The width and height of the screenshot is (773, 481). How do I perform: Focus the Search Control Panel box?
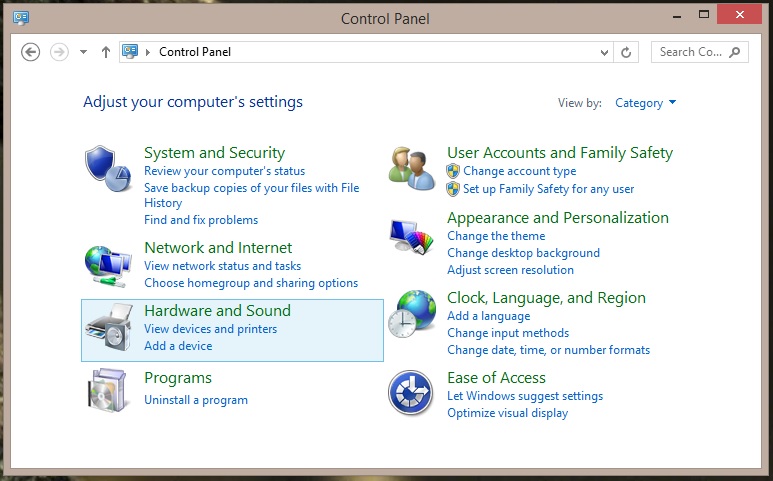pos(700,52)
